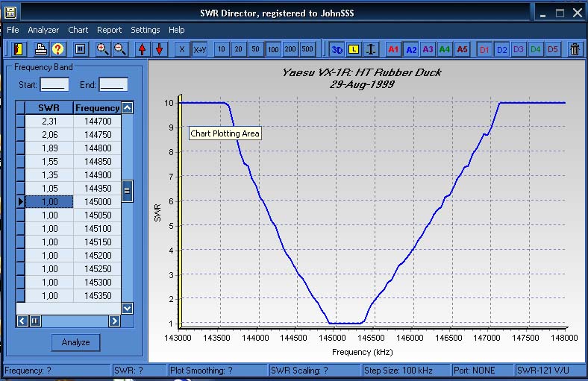Viewport: 588px width, 381px height.
Task: Click the End frequency input field
Action: coord(113,84)
